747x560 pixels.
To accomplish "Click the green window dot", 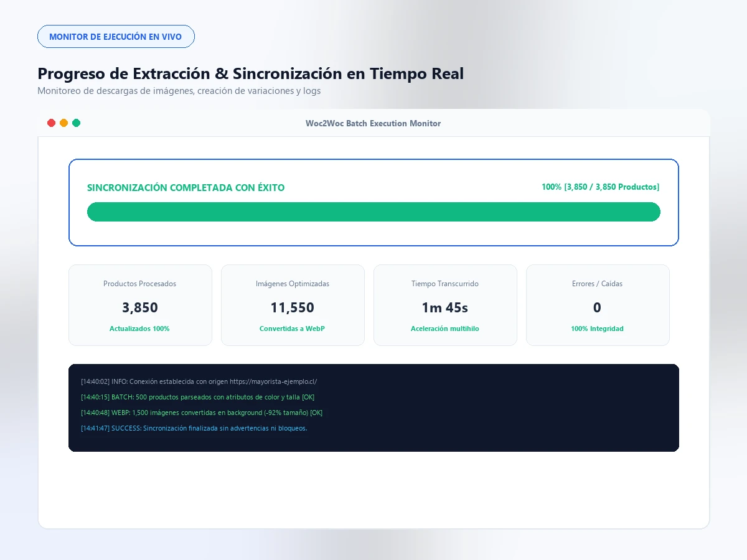I will click(77, 123).
